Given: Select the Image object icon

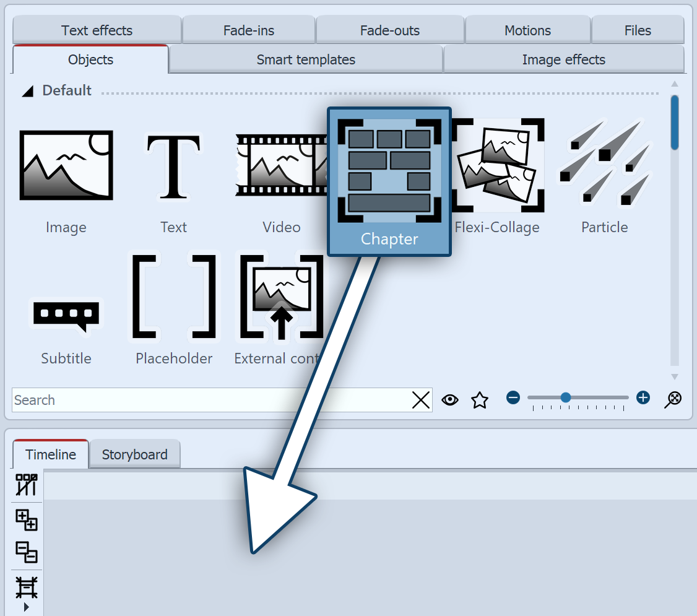Looking at the screenshot, I should (66, 165).
